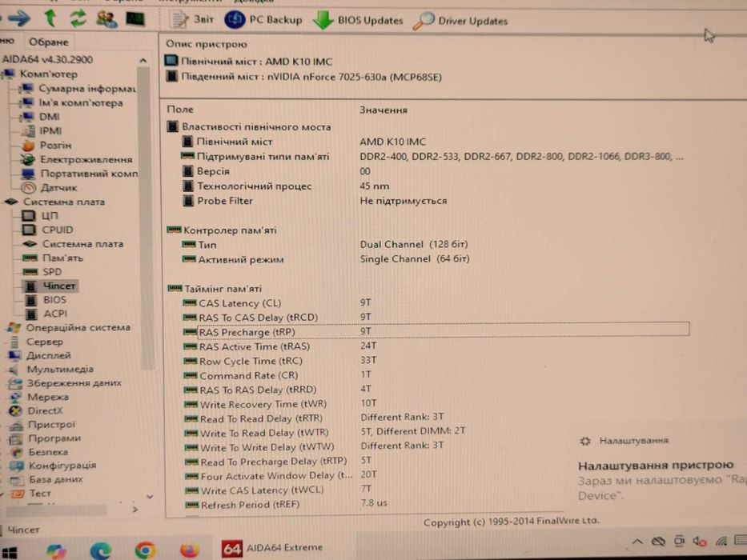Click the green up arrow toolbar icon

[x=50, y=18]
